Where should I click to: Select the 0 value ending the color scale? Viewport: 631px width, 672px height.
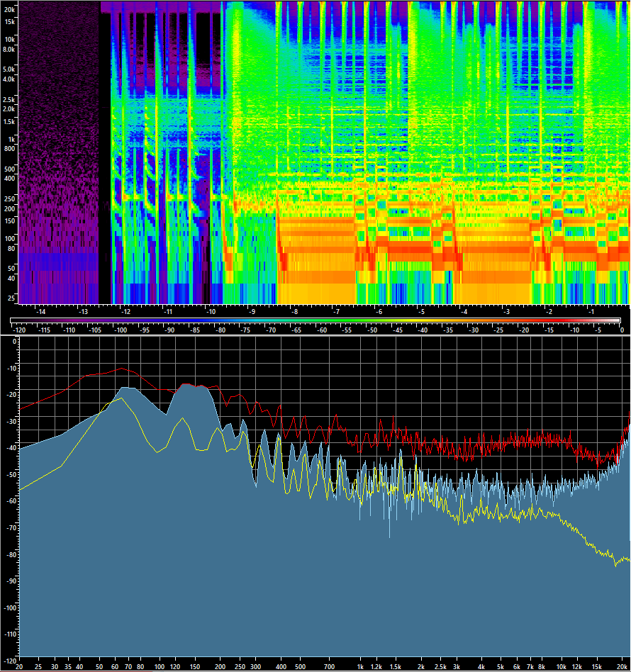point(622,330)
